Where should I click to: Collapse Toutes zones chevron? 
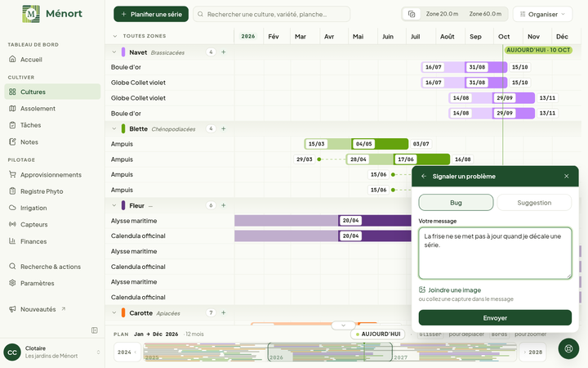115,36
